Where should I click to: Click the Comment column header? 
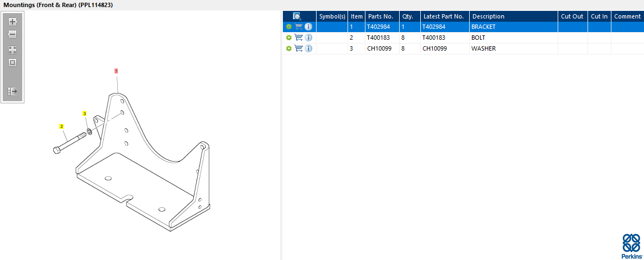click(627, 16)
